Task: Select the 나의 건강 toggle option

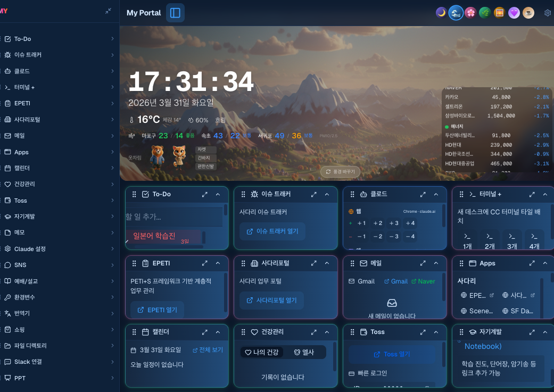Action: point(261,352)
